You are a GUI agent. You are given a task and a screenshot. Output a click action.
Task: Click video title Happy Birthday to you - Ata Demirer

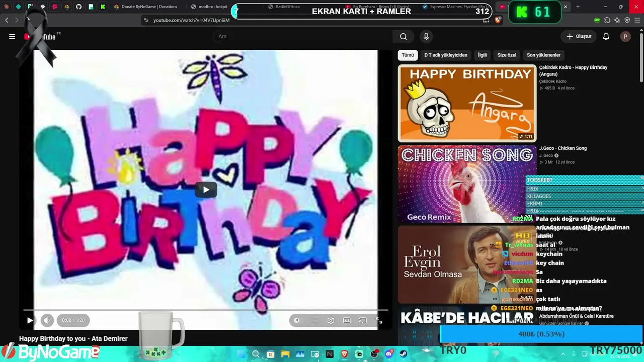[73, 339]
